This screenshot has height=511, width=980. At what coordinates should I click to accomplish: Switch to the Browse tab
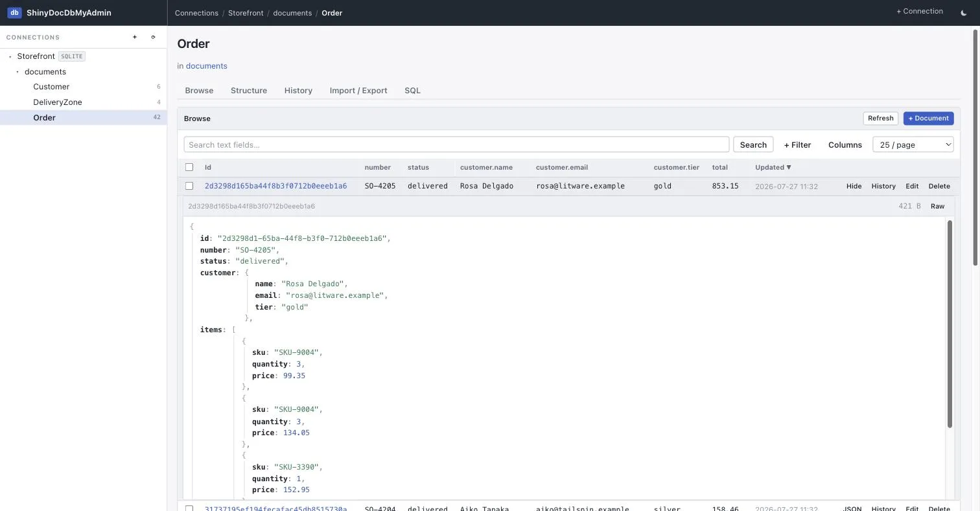[199, 91]
